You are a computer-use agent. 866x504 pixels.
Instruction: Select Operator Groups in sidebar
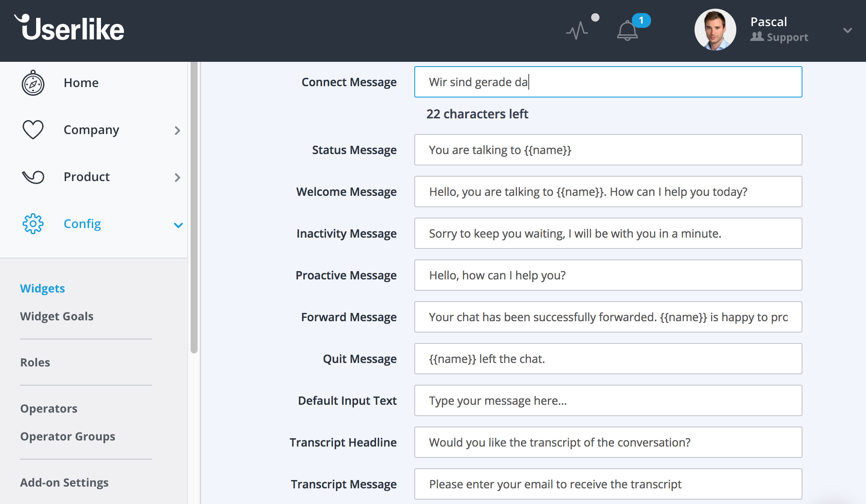(x=68, y=437)
